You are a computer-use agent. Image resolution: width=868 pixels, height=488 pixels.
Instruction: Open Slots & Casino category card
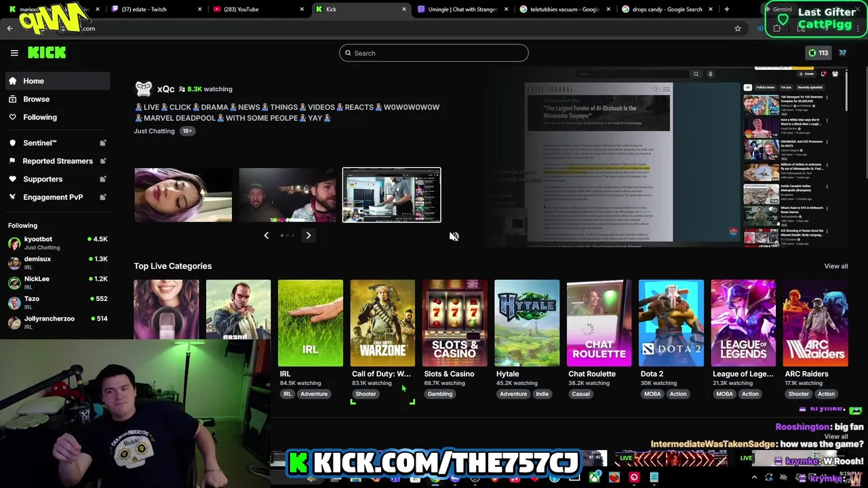point(455,323)
